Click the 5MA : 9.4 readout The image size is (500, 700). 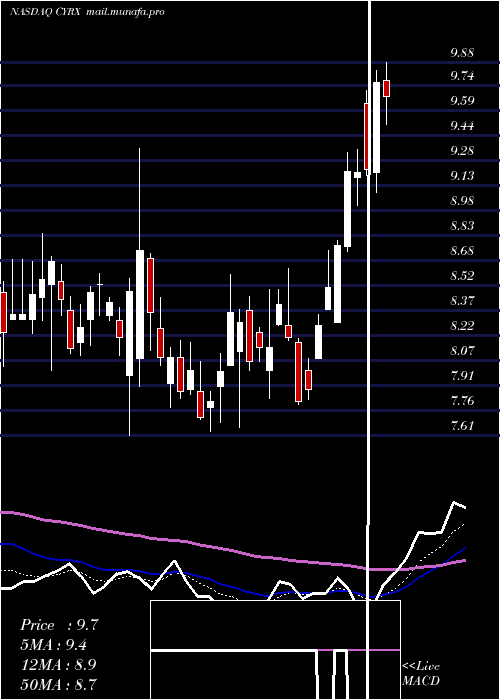click(54, 645)
